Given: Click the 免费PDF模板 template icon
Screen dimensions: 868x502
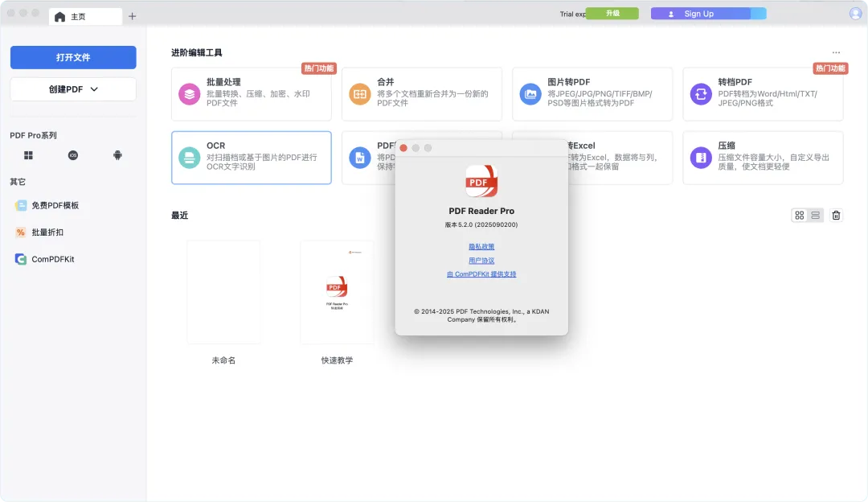Looking at the screenshot, I should [21, 206].
